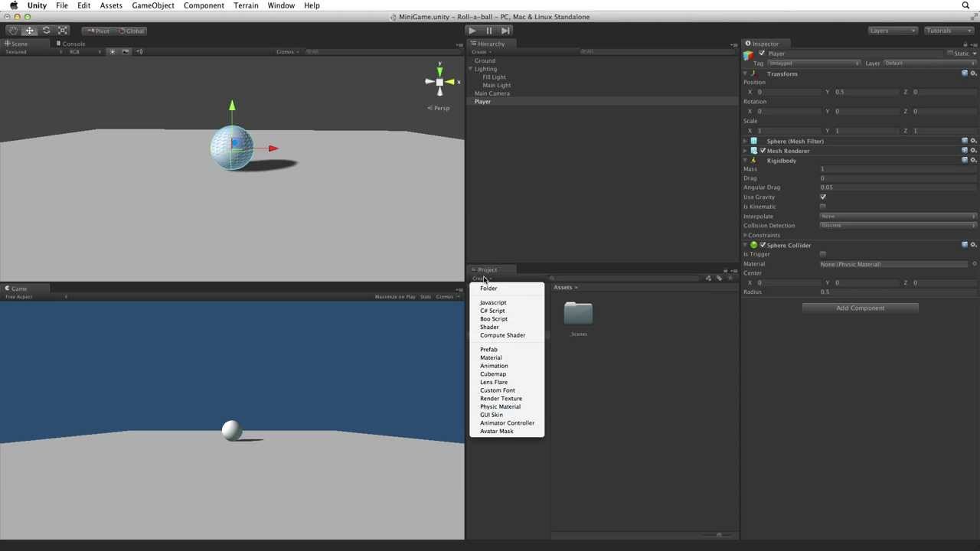Click the Add Component button

[x=860, y=308]
